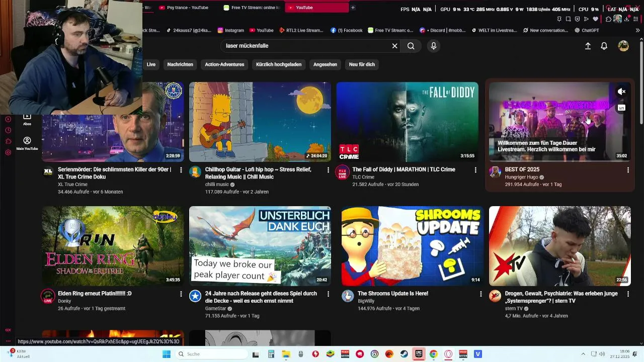
Task: Open the account avatar menu
Action: click(x=623, y=46)
